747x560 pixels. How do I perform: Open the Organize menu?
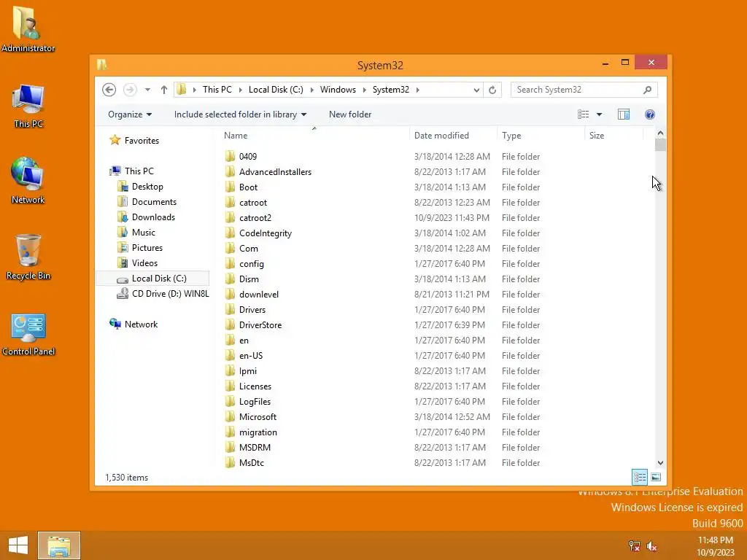coord(130,114)
